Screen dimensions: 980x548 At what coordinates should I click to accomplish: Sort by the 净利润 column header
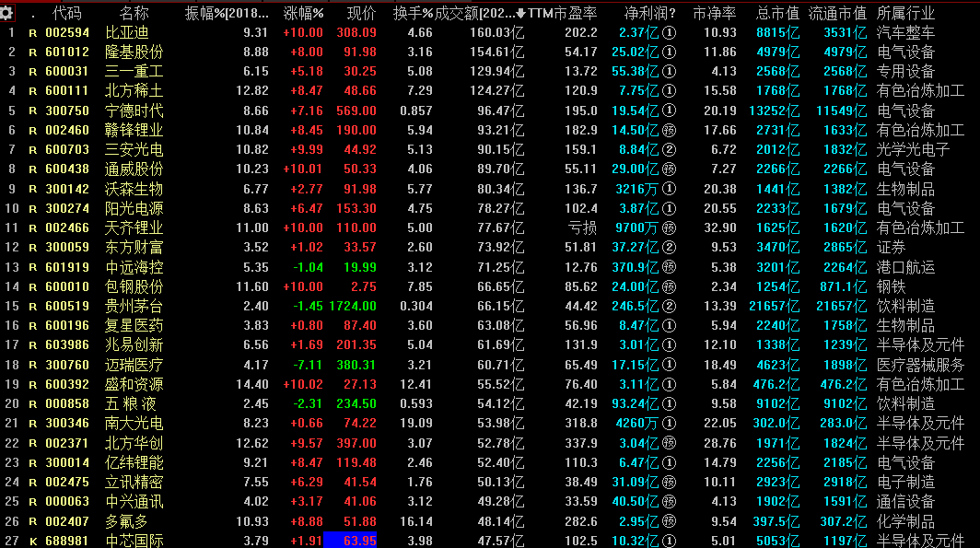650,13
